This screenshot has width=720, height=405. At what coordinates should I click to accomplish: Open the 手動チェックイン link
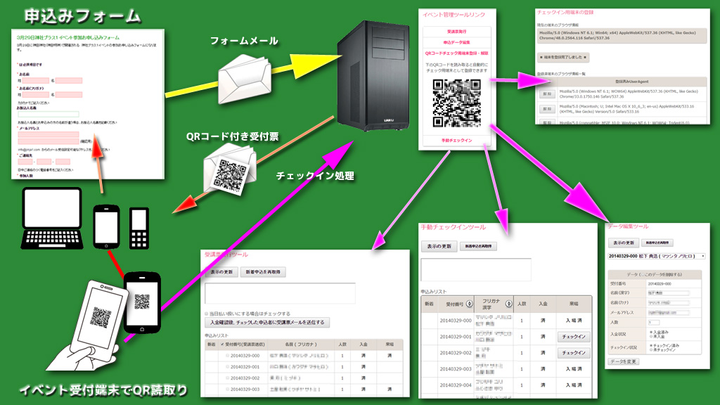coord(456,140)
